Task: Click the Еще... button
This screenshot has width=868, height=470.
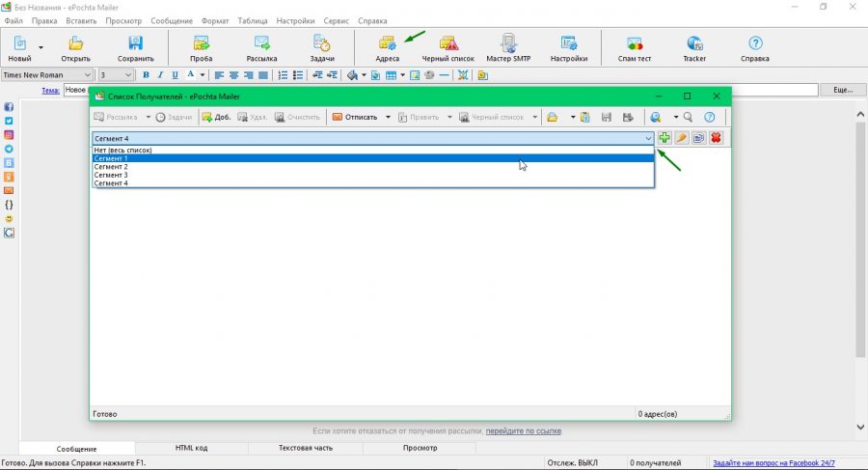Action: pos(843,90)
